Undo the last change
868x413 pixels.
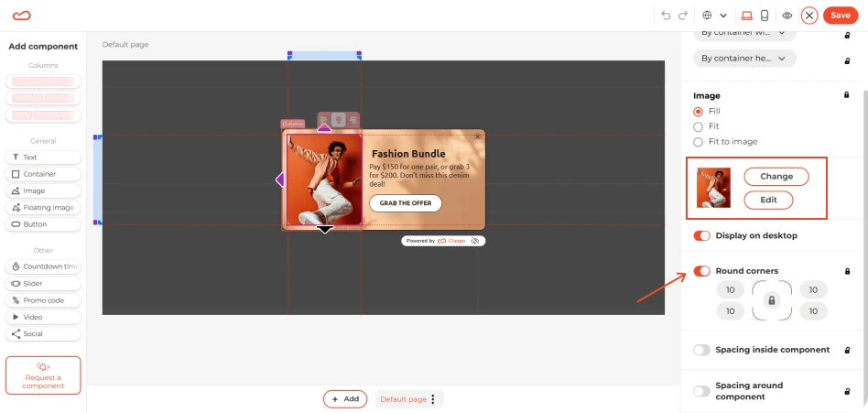[666, 16]
